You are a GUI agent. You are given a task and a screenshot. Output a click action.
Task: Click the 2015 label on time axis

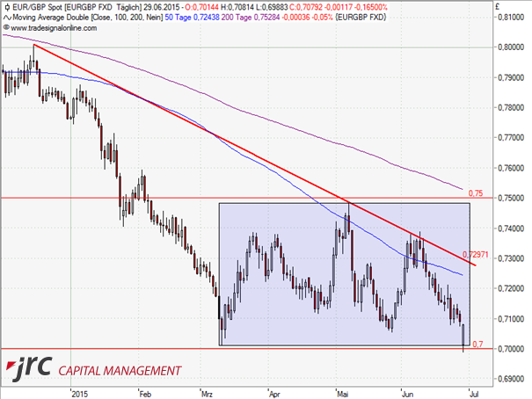[81, 393]
